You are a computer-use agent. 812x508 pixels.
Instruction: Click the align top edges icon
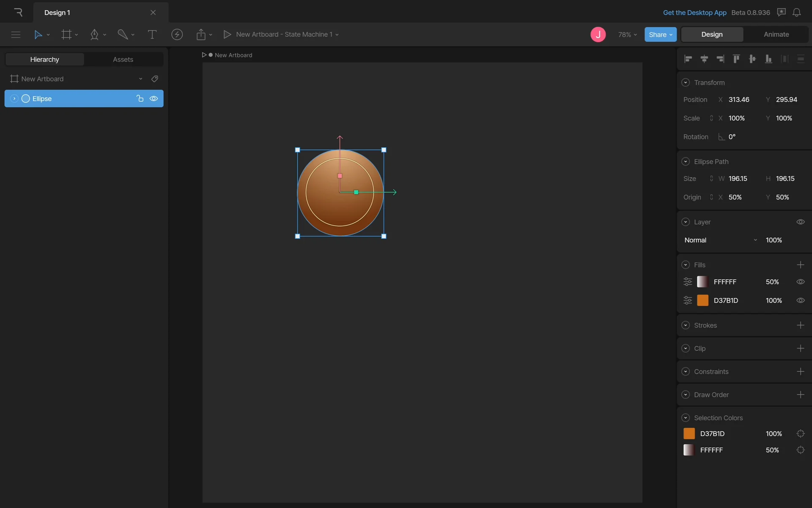(736, 59)
